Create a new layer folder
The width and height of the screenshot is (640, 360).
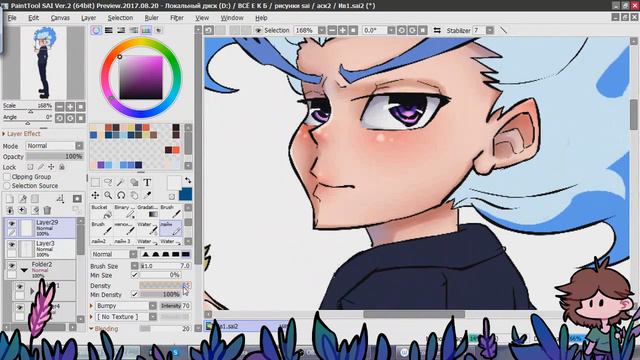point(35,199)
